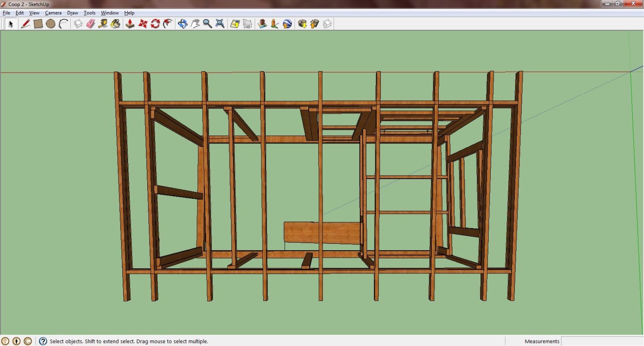Image resolution: width=644 pixels, height=346 pixels.
Task: Open the Tools menu
Action: point(89,13)
